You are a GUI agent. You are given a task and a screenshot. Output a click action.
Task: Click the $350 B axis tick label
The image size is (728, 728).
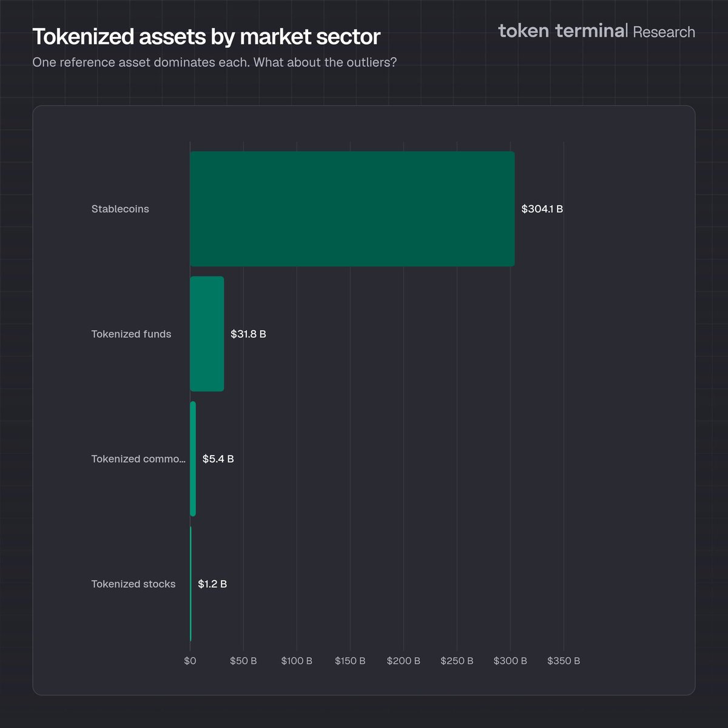(x=564, y=661)
